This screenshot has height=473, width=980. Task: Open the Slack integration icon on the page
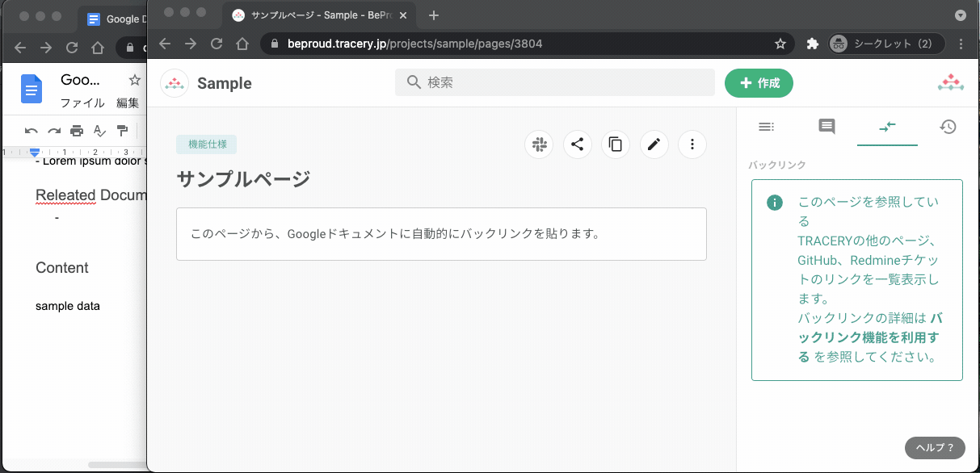(539, 144)
